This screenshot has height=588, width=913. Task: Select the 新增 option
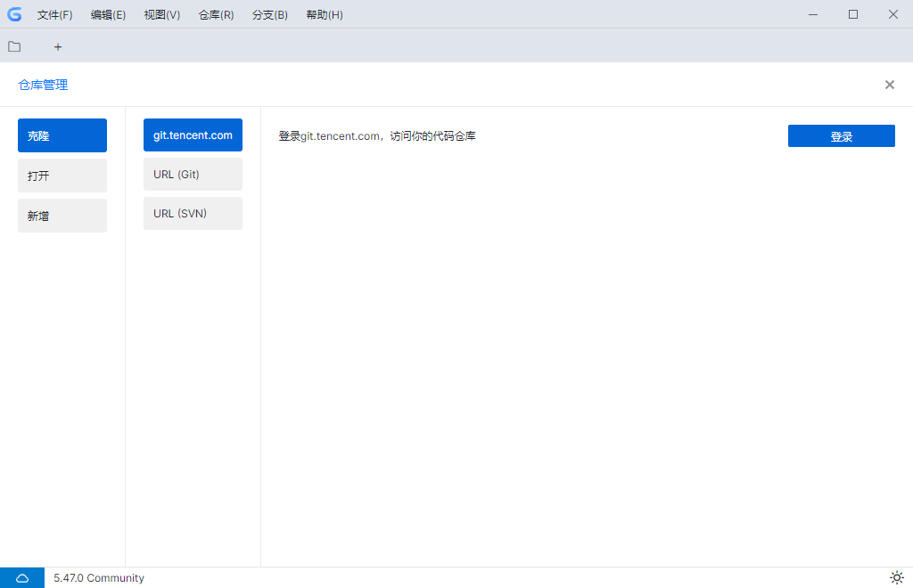[x=62, y=216]
